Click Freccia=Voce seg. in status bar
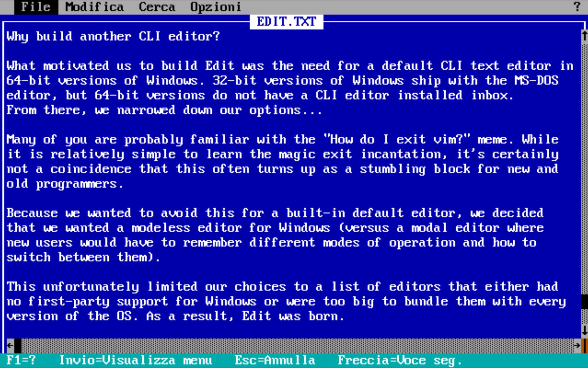Image resolution: width=588 pixels, height=368 pixels. 400,360
